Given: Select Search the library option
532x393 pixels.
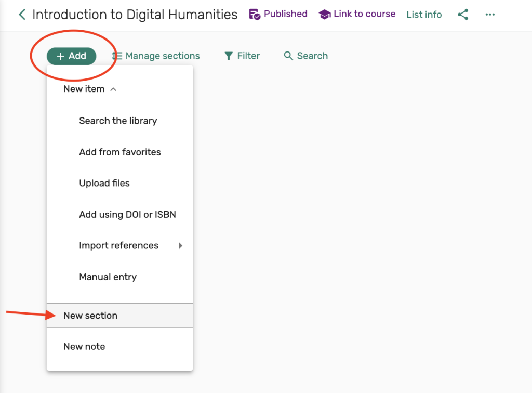Looking at the screenshot, I should click(x=118, y=121).
